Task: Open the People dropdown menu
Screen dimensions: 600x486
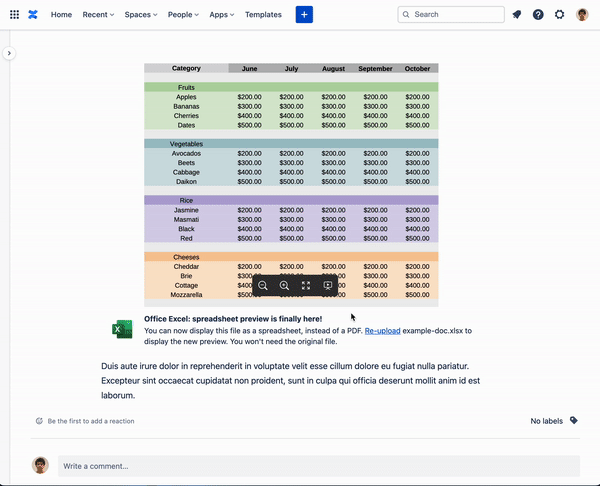Action: [183, 15]
